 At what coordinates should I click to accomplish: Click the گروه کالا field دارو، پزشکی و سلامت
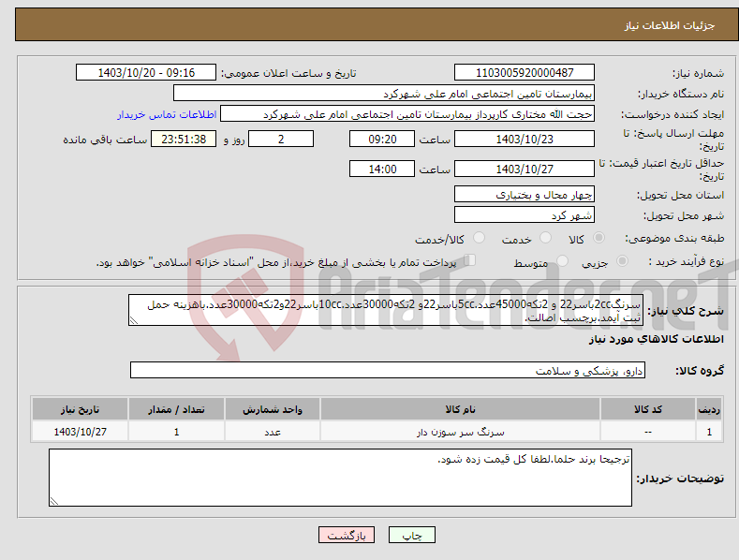[x=388, y=371]
